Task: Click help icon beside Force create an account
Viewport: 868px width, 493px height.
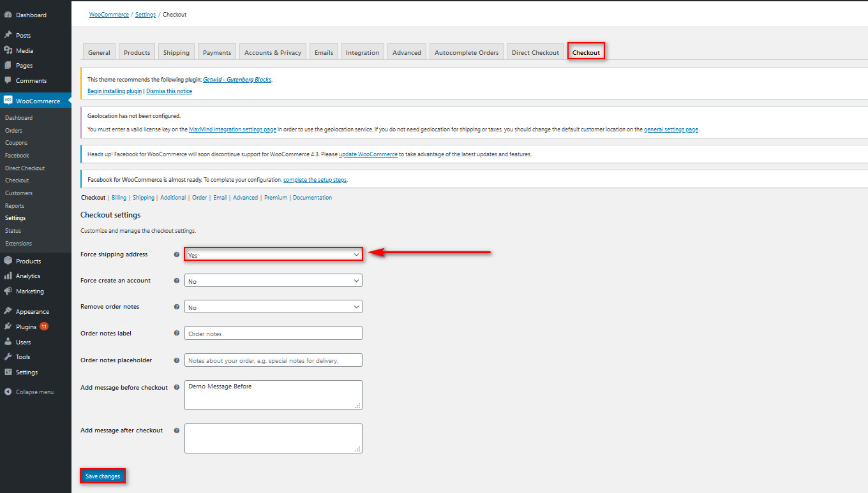Action: click(x=177, y=281)
